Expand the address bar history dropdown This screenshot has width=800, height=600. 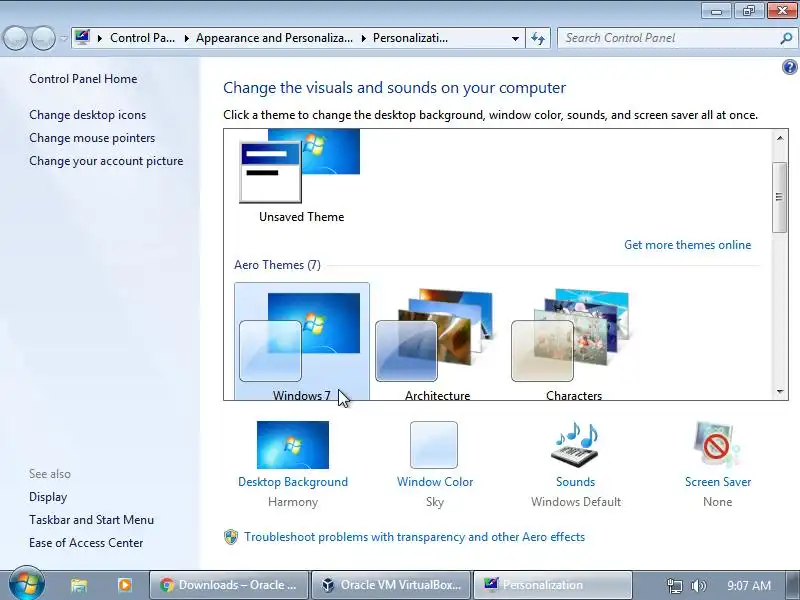point(515,38)
